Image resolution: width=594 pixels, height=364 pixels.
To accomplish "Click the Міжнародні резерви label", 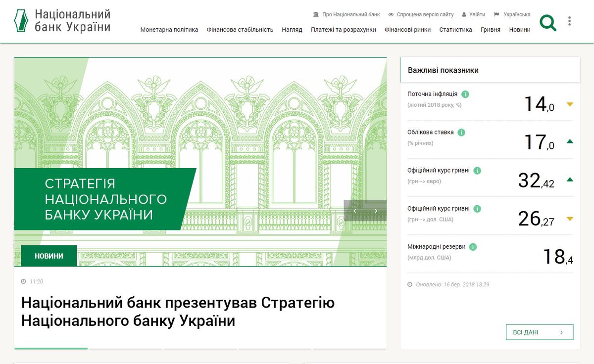I will click(x=437, y=247).
